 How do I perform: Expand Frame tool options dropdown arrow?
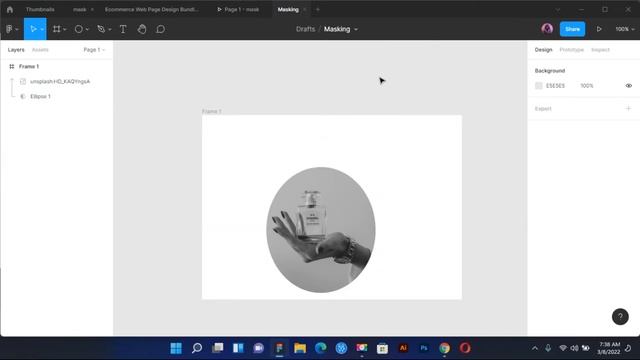point(64,29)
